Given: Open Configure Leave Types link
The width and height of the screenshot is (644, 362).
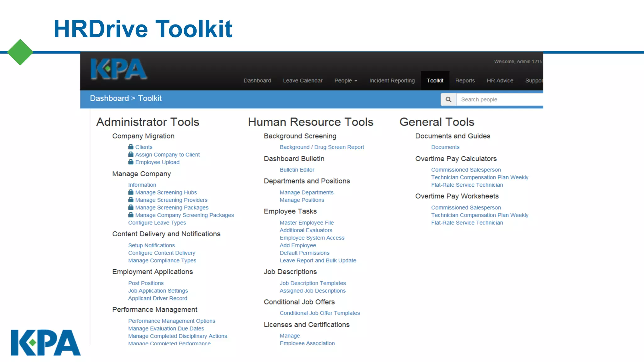Looking at the screenshot, I should [157, 222].
